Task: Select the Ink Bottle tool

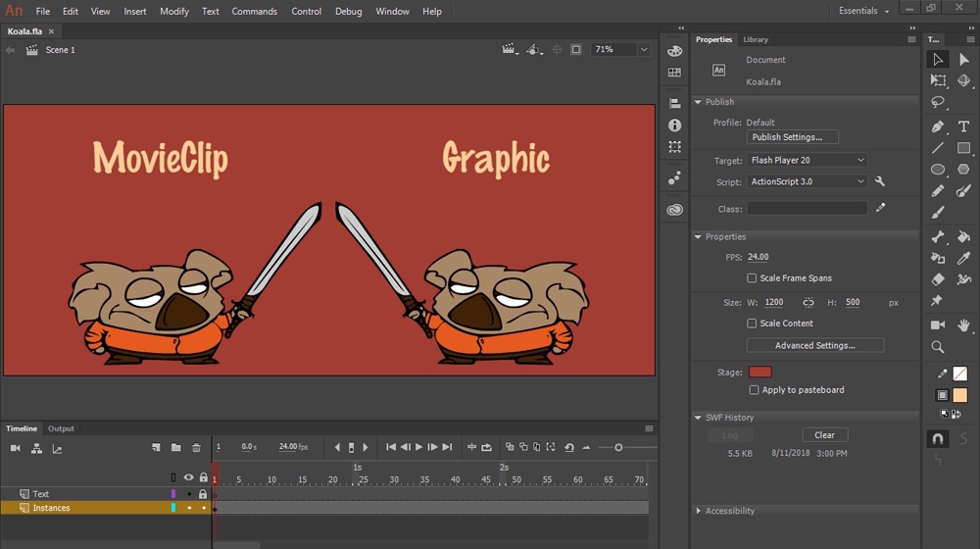Action: coord(938,258)
